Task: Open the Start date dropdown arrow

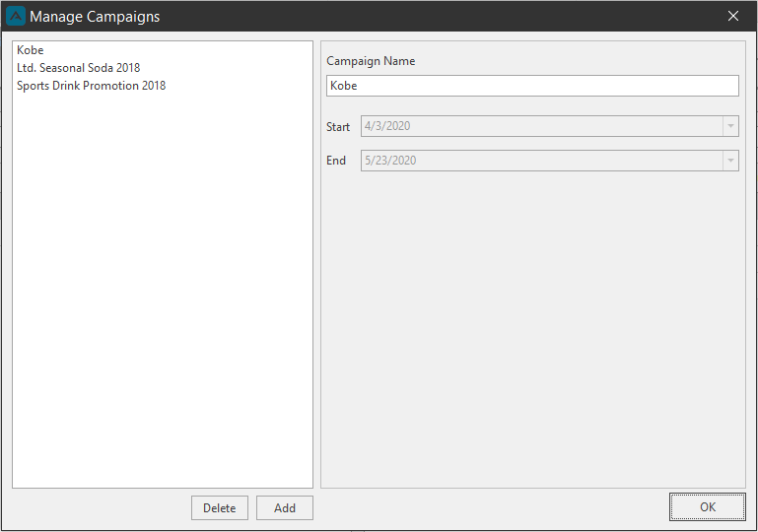Action: click(730, 126)
